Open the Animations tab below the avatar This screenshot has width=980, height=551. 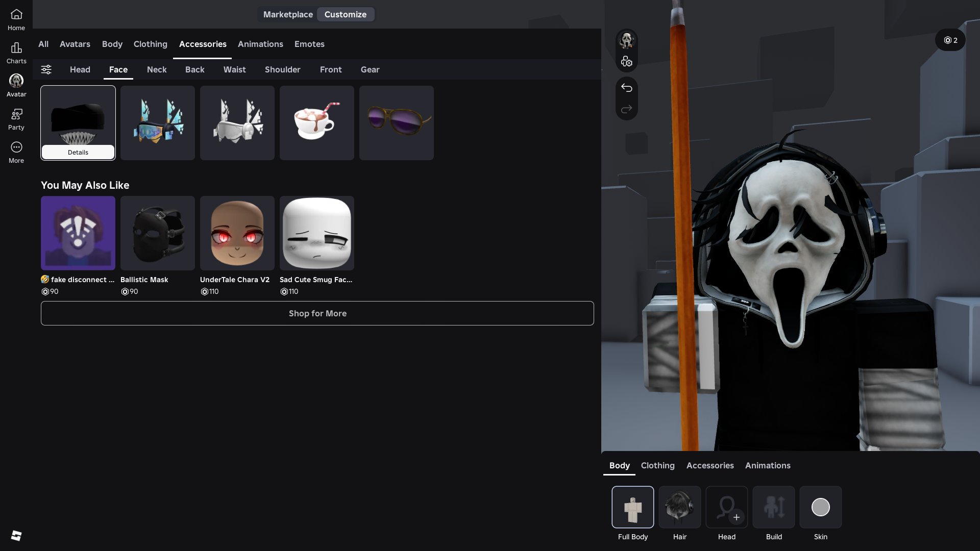point(768,465)
